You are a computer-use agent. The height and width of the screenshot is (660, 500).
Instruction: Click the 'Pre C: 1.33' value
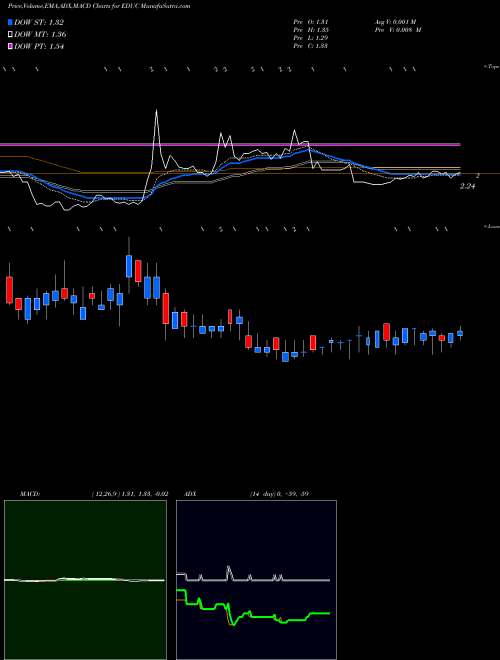tap(311, 46)
